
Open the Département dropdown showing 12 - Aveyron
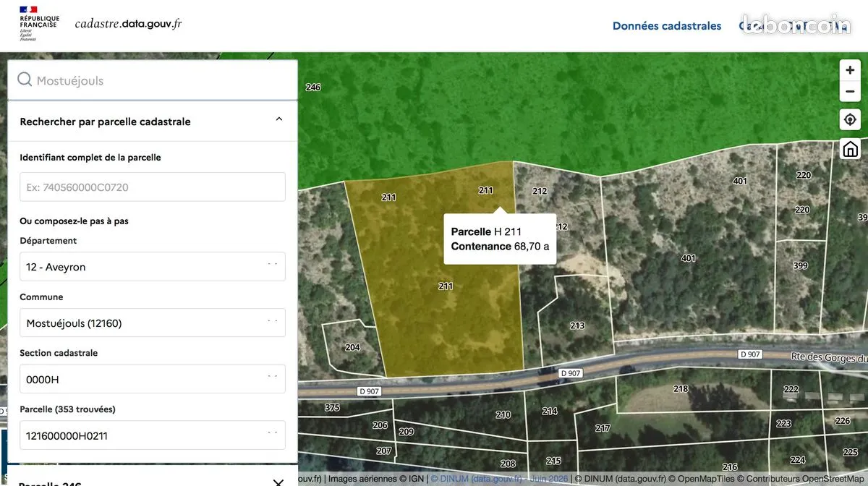point(153,266)
